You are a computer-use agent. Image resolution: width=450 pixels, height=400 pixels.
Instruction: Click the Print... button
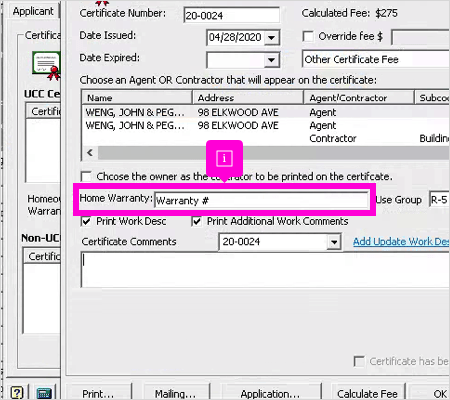click(x=98, y=393)
